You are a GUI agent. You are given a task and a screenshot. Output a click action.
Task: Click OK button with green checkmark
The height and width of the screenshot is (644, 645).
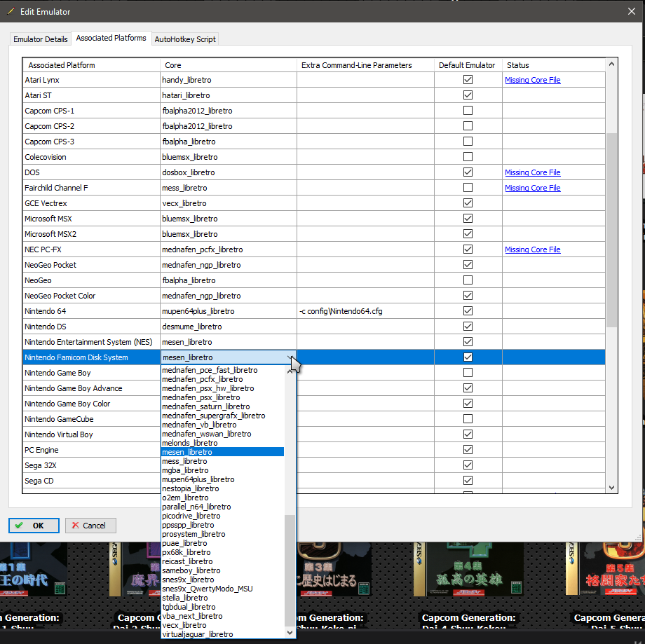click(x=34, y=526)
